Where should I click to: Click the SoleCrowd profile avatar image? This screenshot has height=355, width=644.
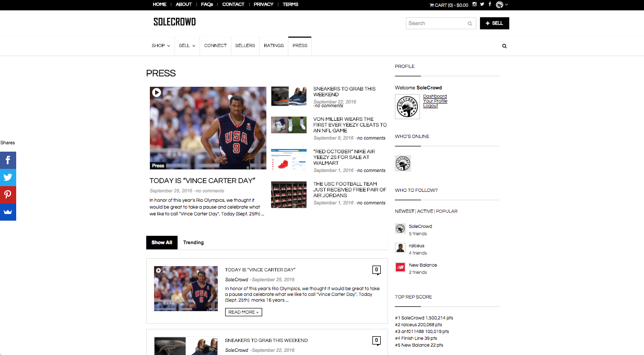(x=407, y=107)
